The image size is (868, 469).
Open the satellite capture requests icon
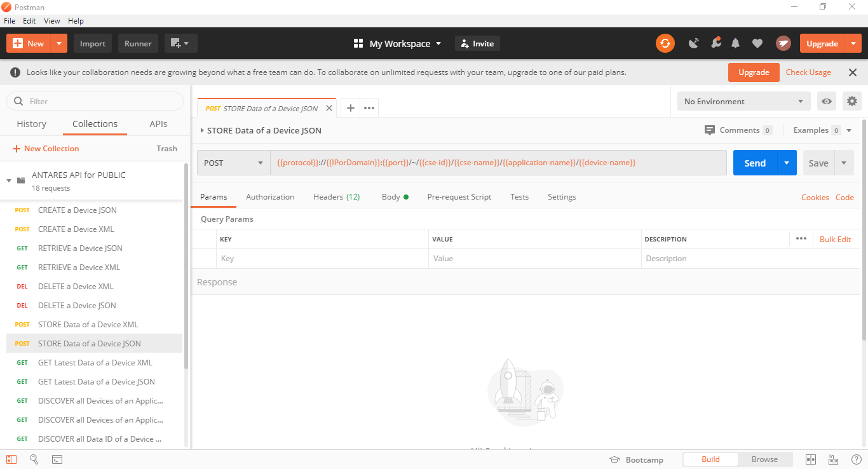[694, 43]
